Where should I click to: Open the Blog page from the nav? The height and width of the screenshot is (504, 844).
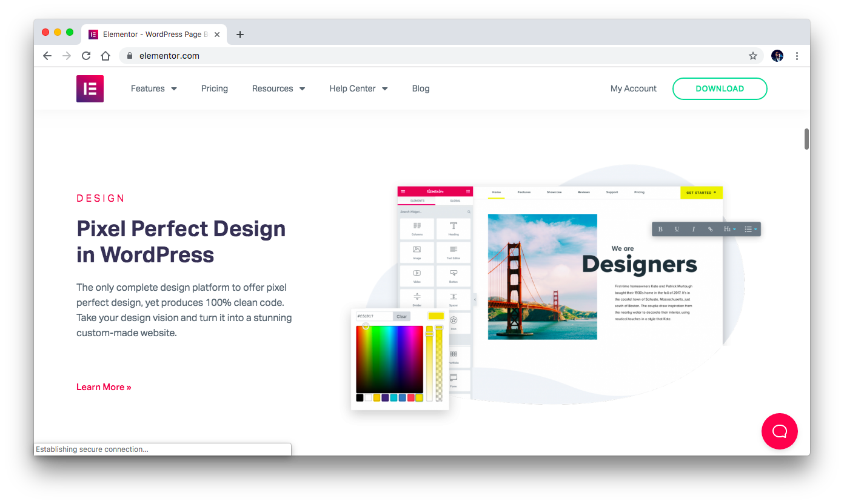pos(421,88)
